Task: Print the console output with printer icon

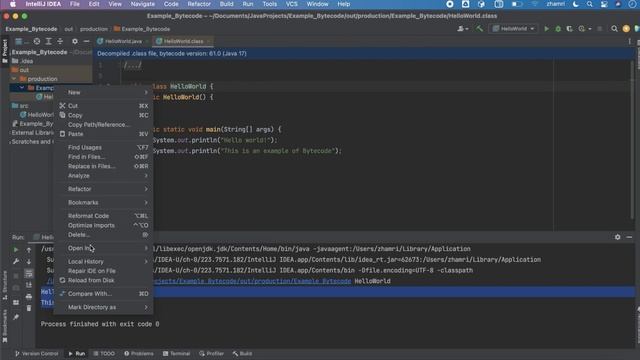Action: point(29,297)
